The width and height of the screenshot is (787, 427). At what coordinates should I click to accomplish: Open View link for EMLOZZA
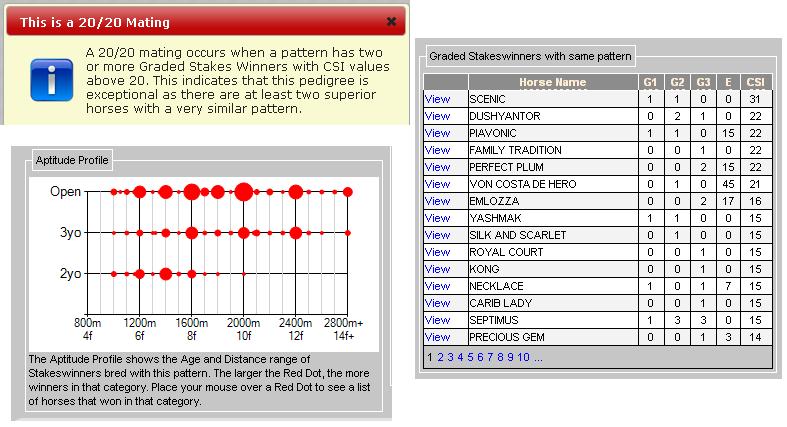pyautogui.click(x=437, y=201)
